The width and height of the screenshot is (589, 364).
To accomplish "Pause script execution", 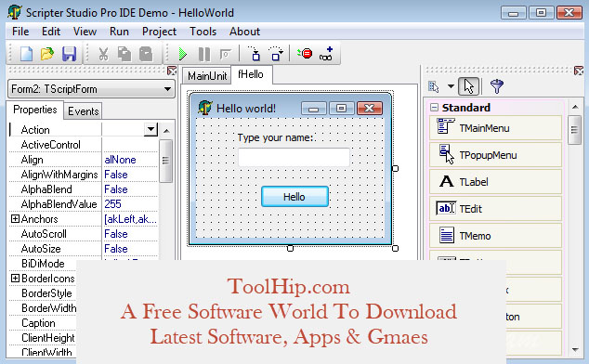I will click(x=204, y=54).
